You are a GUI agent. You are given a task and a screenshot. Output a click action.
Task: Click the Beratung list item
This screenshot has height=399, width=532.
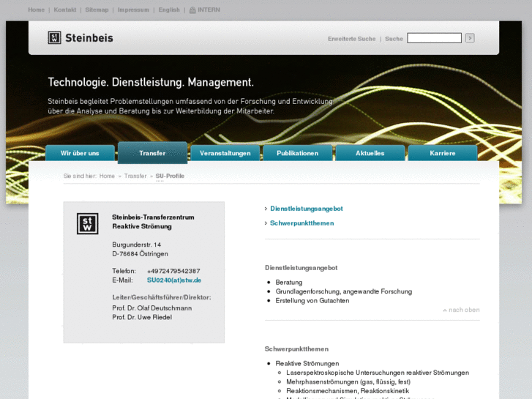point(289,282)
